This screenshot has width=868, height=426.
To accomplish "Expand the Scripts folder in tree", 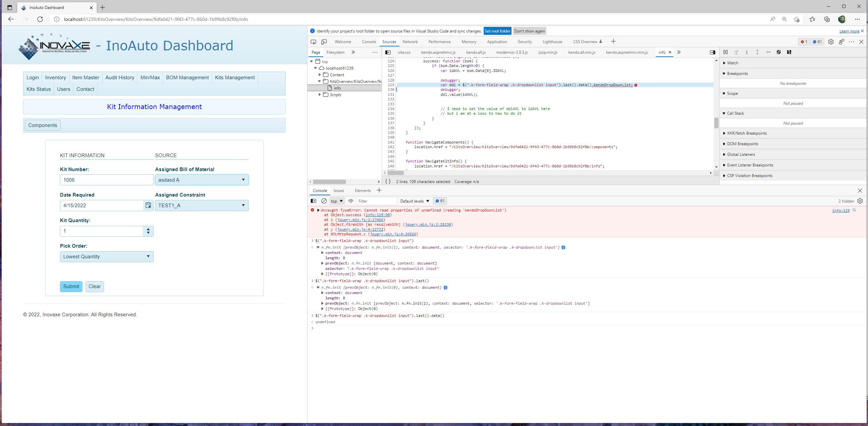I will click(x=320, y=95).
